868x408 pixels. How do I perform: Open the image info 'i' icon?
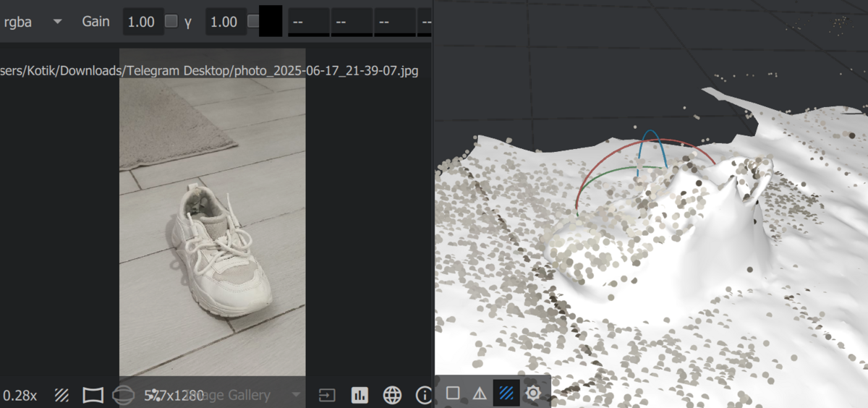click(424, 395)
